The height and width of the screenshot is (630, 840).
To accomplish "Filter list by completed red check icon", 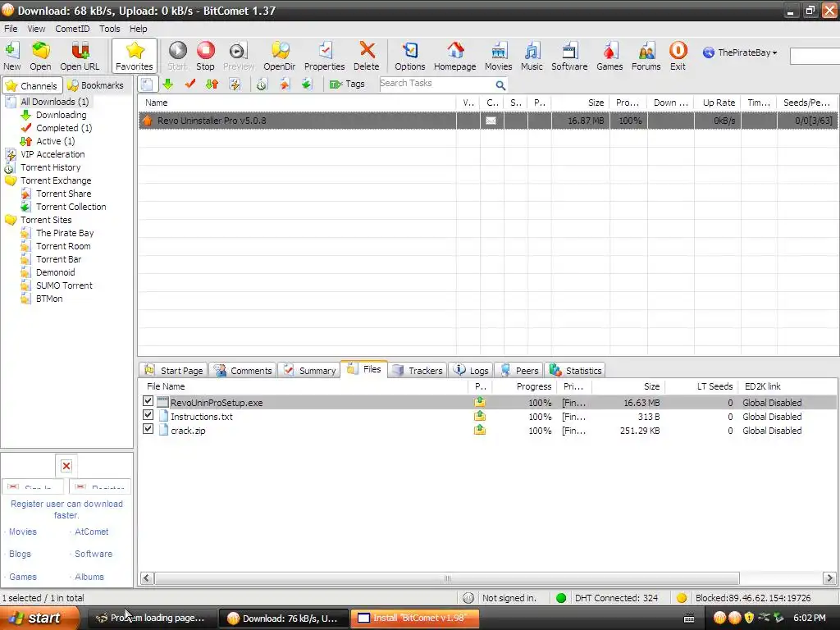I will pyautogui.click(x=189, y=84).
